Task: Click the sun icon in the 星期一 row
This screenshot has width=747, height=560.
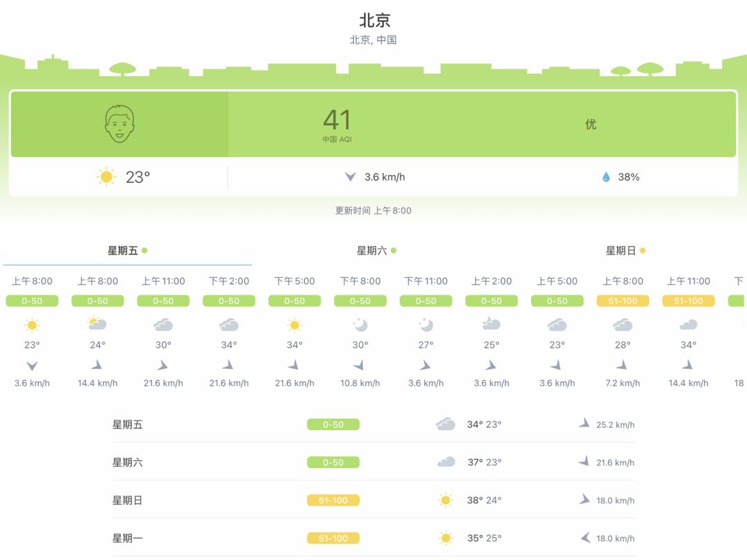Action: (x=446, y=537)
